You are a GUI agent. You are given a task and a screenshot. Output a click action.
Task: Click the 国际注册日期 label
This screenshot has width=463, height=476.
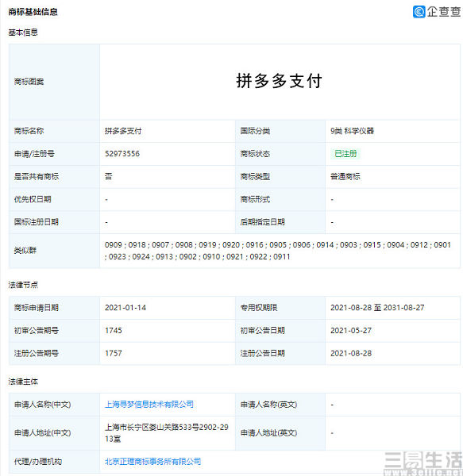37,222
